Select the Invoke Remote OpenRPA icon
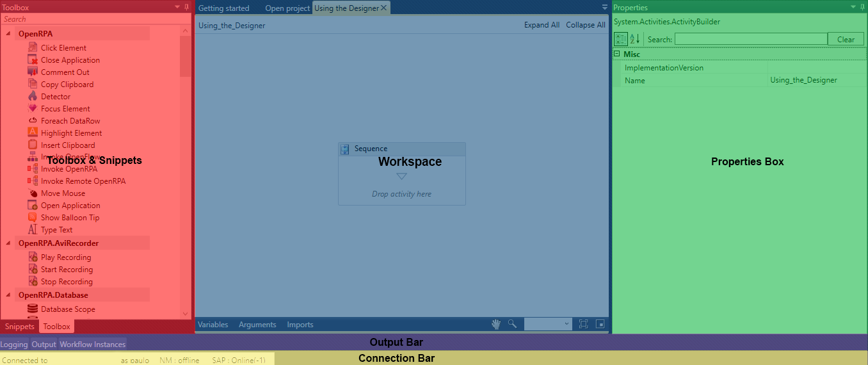The width and height of the screenshot is (868, 365). 33,181
